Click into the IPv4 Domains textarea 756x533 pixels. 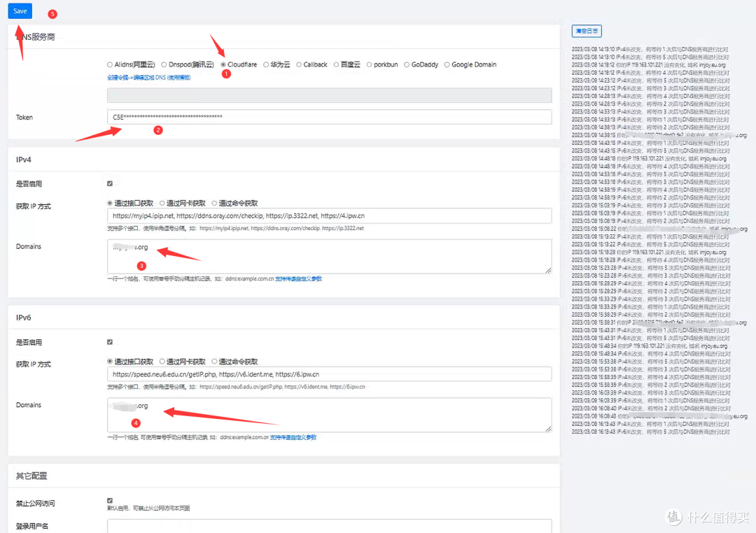point(329,257)
